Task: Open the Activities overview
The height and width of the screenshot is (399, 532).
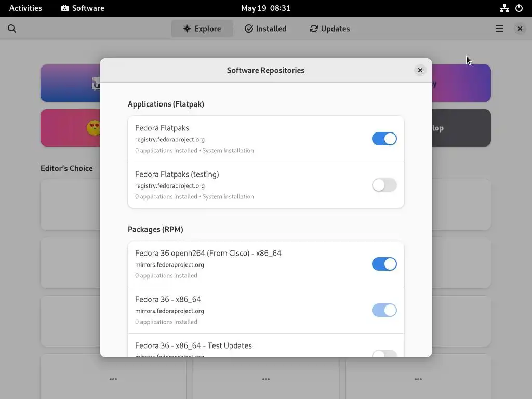Action: 25,8
